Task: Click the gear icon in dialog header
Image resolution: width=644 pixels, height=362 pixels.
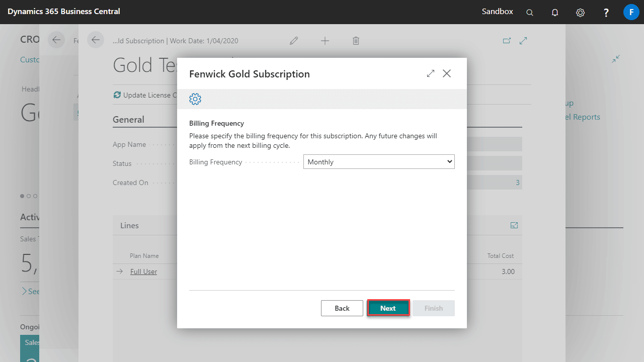Action: [195, 99]
